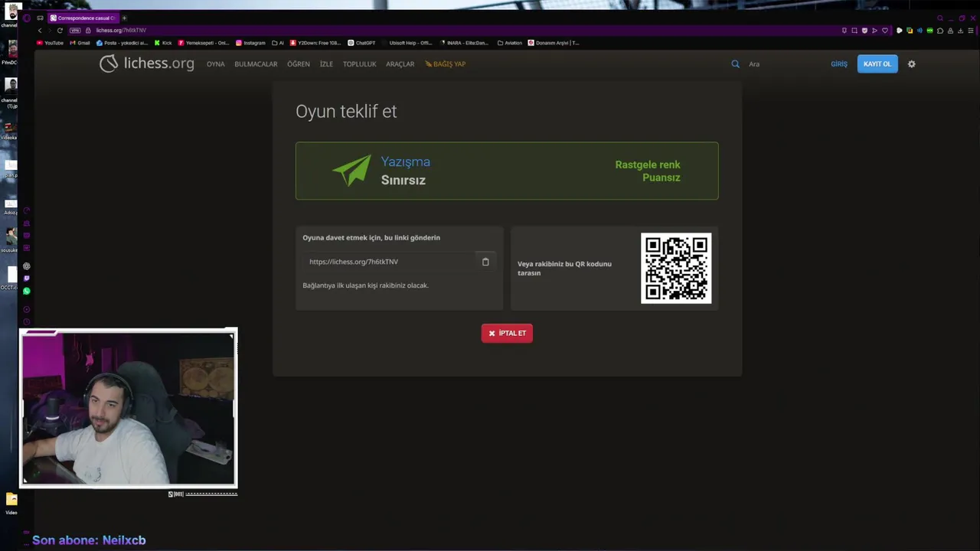980x551 pixels.
Task: Click the Opera GX logo menu
Action: (x=27, y=18)
